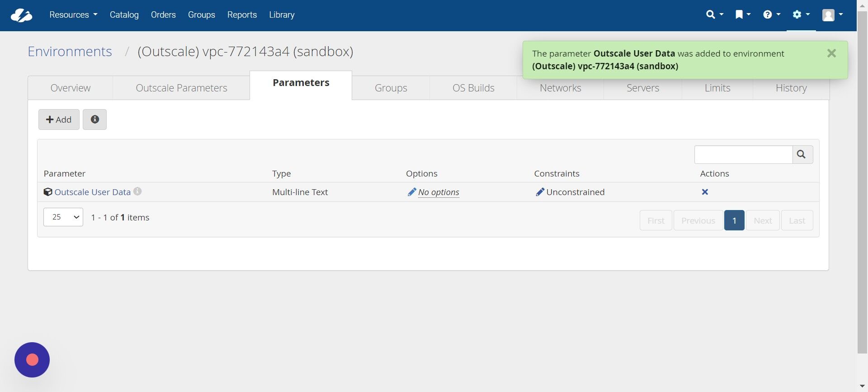Switch to the History tab
The width and height of the screenshot is (868, 392).
[x=791, y=89]
